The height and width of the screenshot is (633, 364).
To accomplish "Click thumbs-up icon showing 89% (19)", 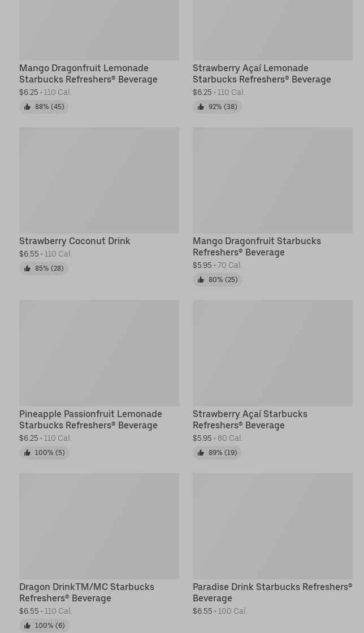I will (x=201, y=453).
